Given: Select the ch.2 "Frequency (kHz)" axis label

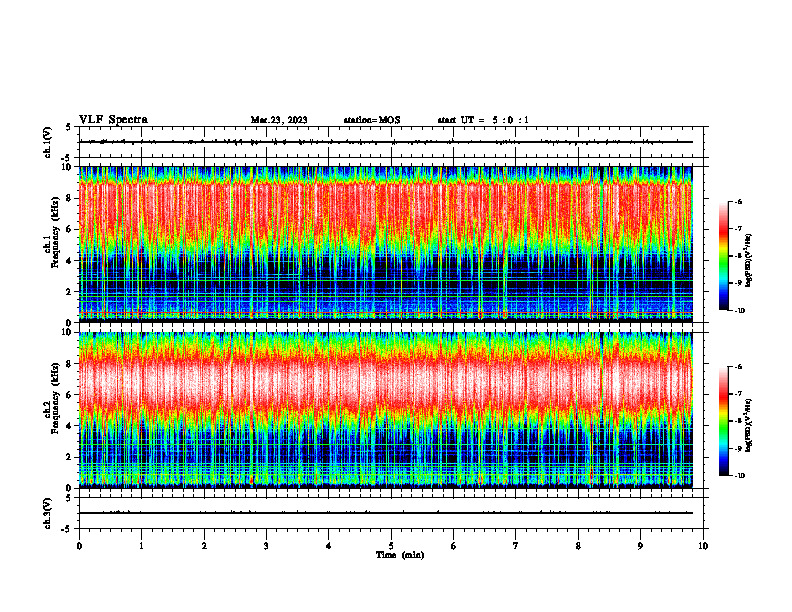Looking at the screenshot, I should (x=55, y=400).
